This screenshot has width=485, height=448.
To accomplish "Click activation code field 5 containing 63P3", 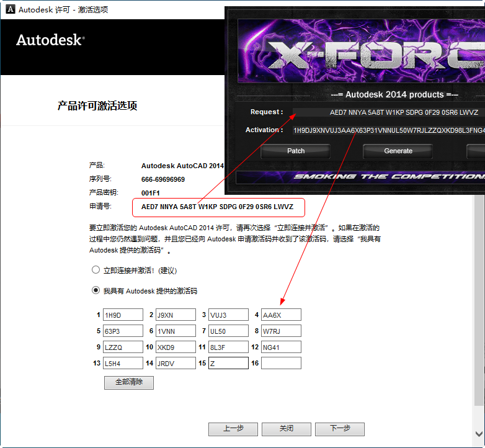I will [x=123, y=331].
